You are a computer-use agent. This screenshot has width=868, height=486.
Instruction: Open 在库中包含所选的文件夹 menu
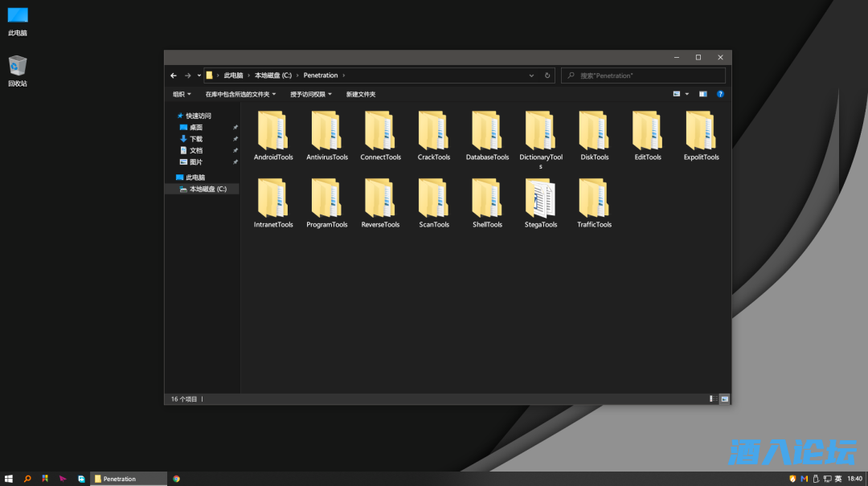click(240, 94)
